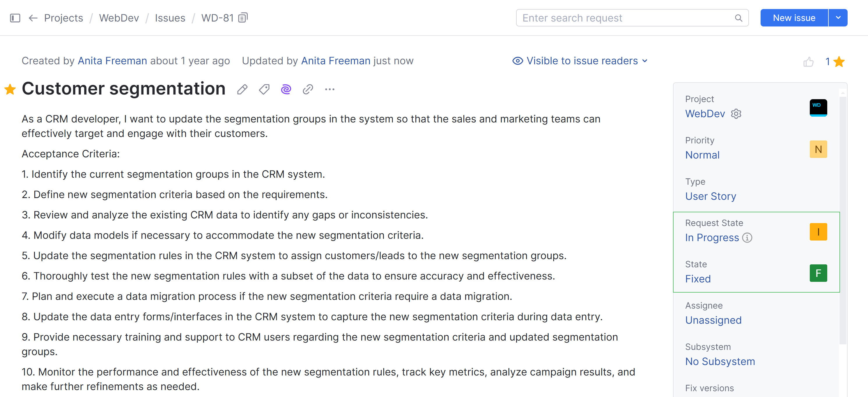Click the link issue chain icon
Image resolution: width=868 pixels, height=397 pixels.
point(308,89)
